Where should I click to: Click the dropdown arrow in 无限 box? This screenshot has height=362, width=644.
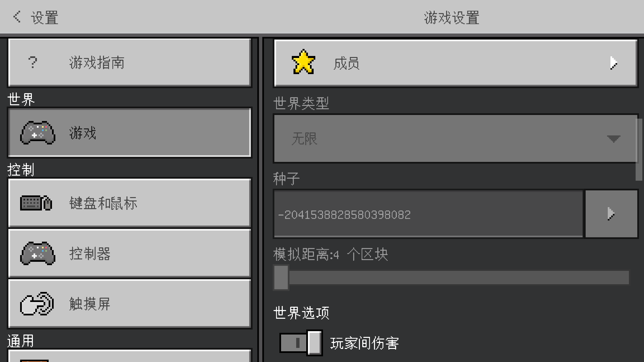click(613, 139)
